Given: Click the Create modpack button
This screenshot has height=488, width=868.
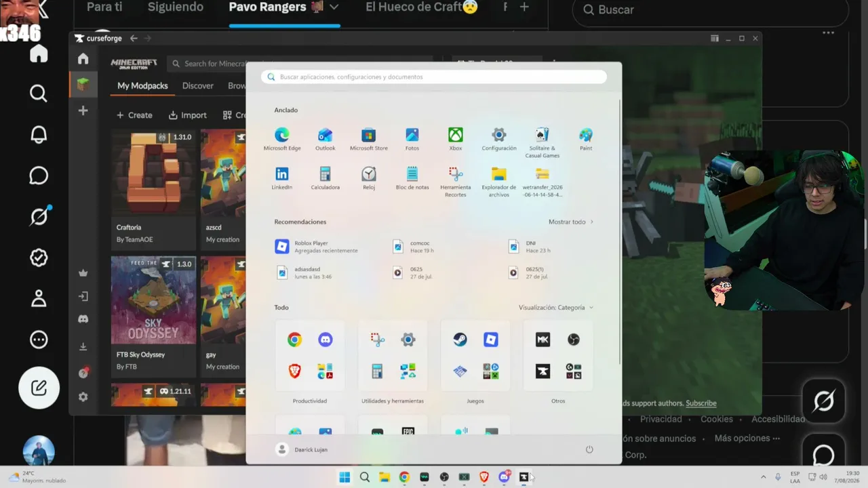Looking at the screenshot, I should point(134,115).
